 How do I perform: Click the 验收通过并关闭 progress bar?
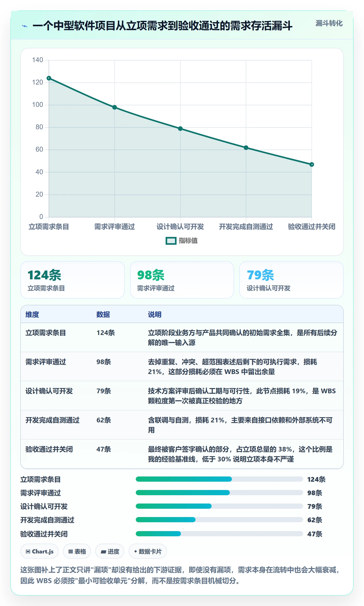(219, 534)
